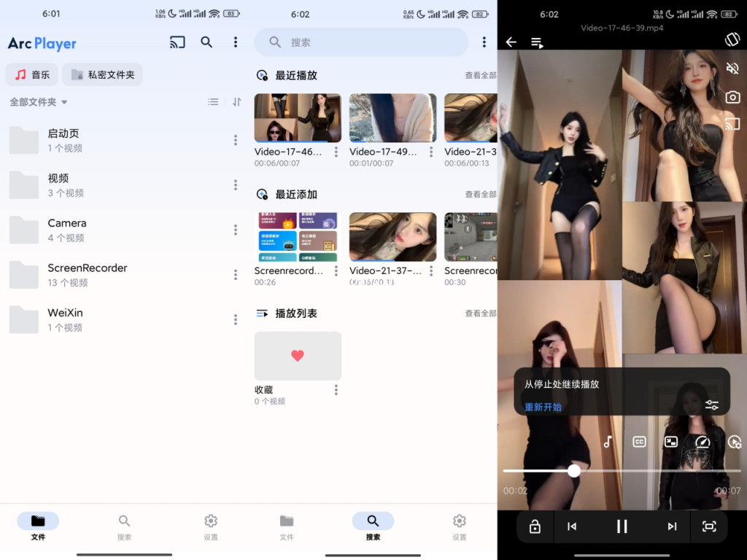Open options for Screenrecord 00:26 item
This screenshot has height=560, width=747.
point(336,271)
